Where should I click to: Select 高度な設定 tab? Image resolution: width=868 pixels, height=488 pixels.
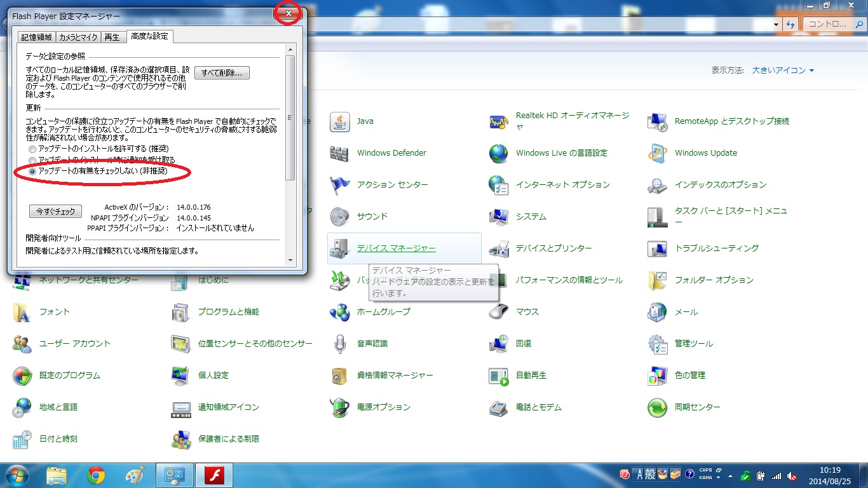coord(149,36)
